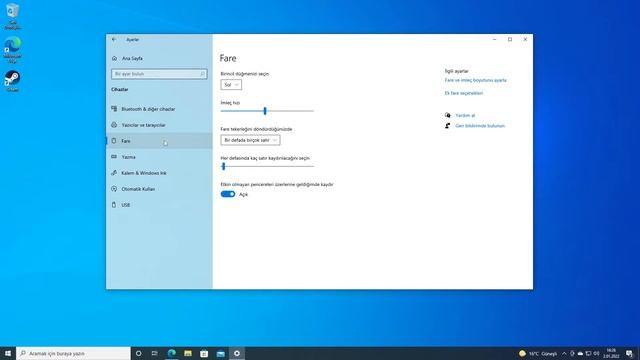Click the pen icon beside Kalem & Windows Ink
This screenshot has width=640, height=360.
(x=114, y=173)
